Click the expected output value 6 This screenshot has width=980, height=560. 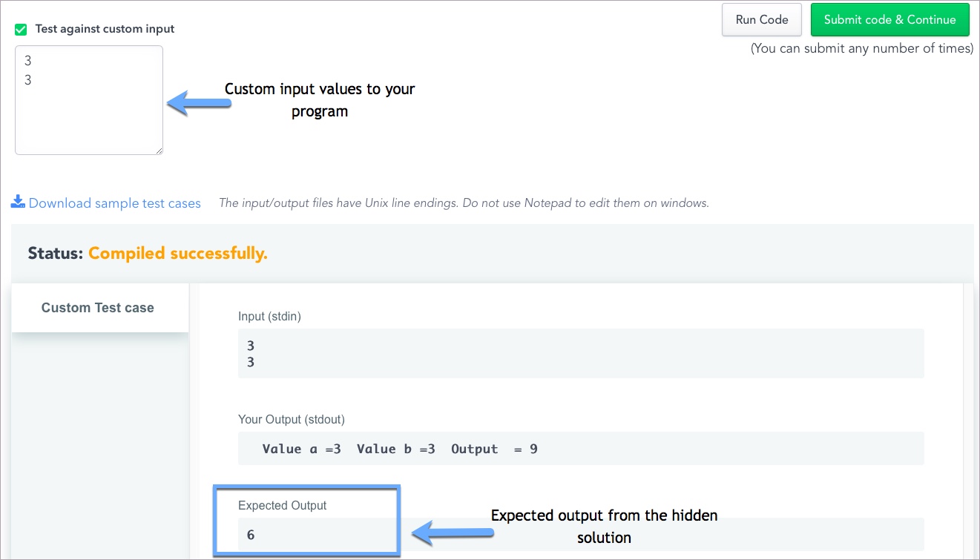tap(251, 534)
